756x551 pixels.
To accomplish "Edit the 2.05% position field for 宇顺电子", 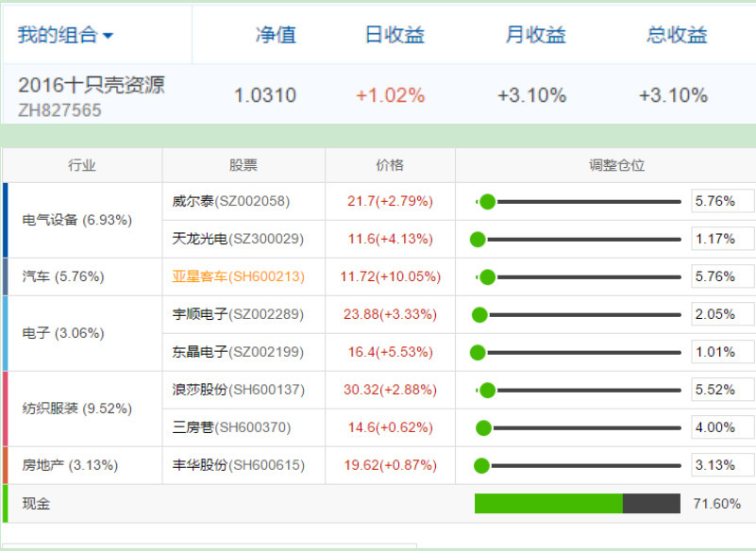I will pos(722,314).
